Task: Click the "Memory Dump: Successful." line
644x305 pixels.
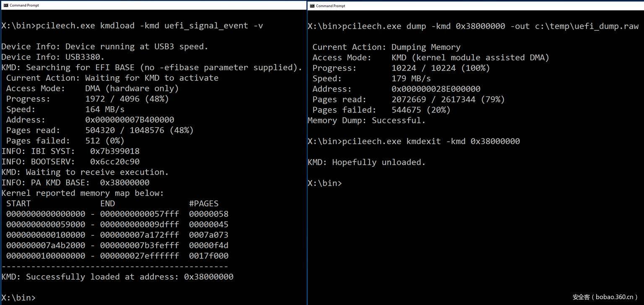Action: coord(366,120)
